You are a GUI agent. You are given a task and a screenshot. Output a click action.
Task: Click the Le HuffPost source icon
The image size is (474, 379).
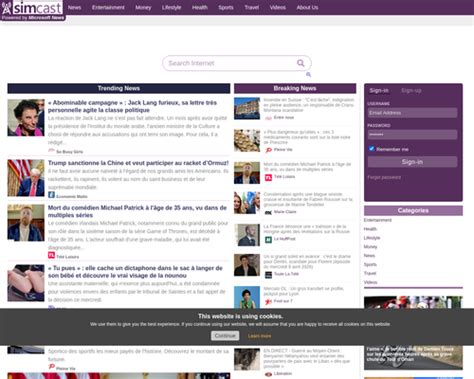pos(268,239)
